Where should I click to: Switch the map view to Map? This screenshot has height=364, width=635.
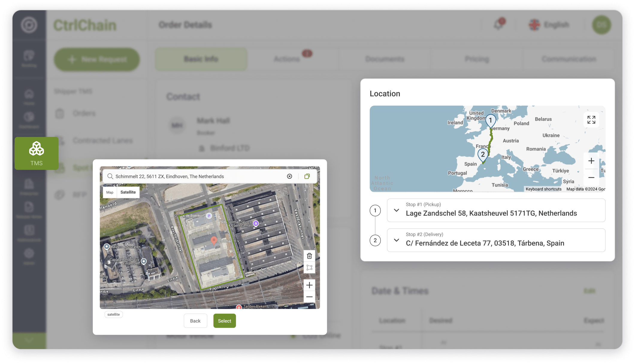110,192
